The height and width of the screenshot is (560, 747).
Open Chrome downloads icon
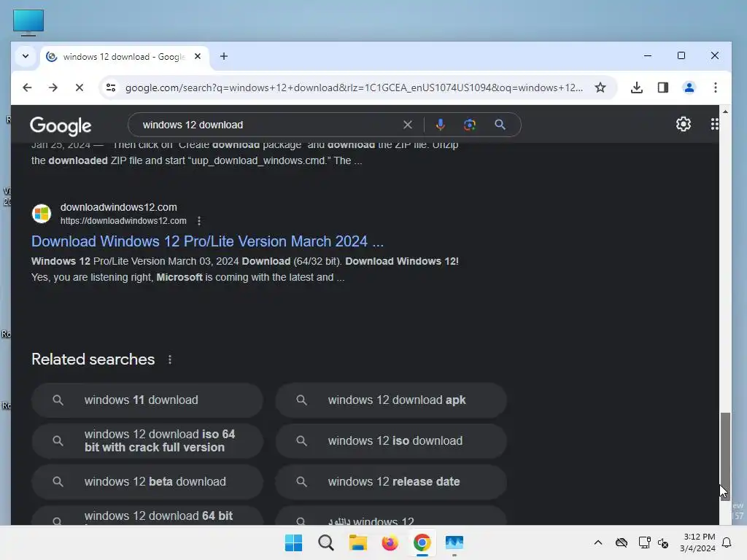pyautogui.click(x=636, y=87)
